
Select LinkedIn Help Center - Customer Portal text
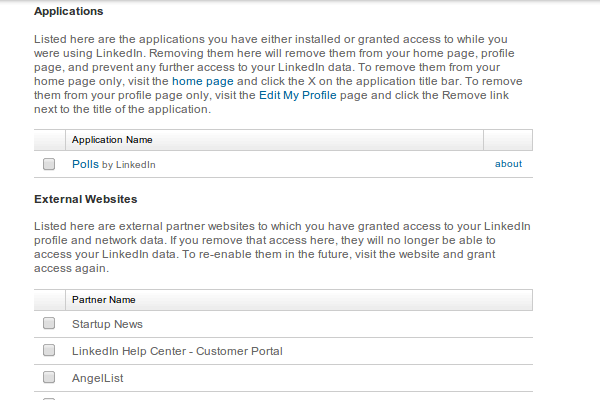177,351
